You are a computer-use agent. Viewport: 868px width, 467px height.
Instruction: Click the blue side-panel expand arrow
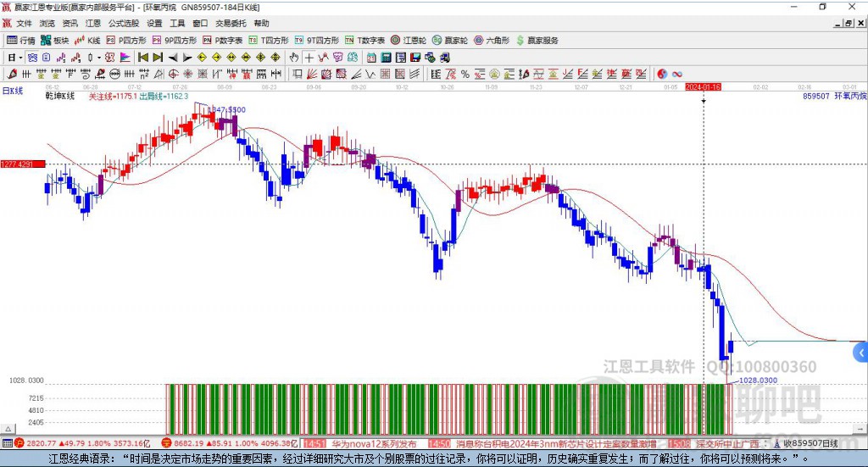click(861, 352)
